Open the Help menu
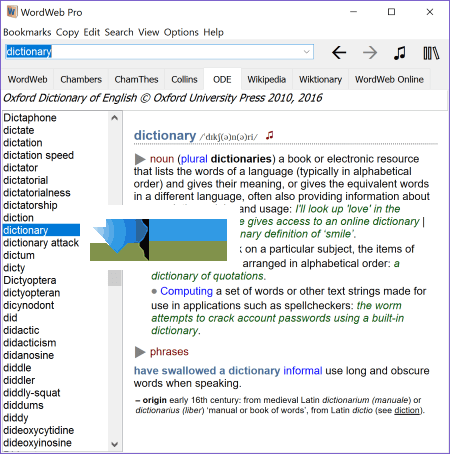Image resolution: width=450 pixels, height=454 pixels. point(213,32)
